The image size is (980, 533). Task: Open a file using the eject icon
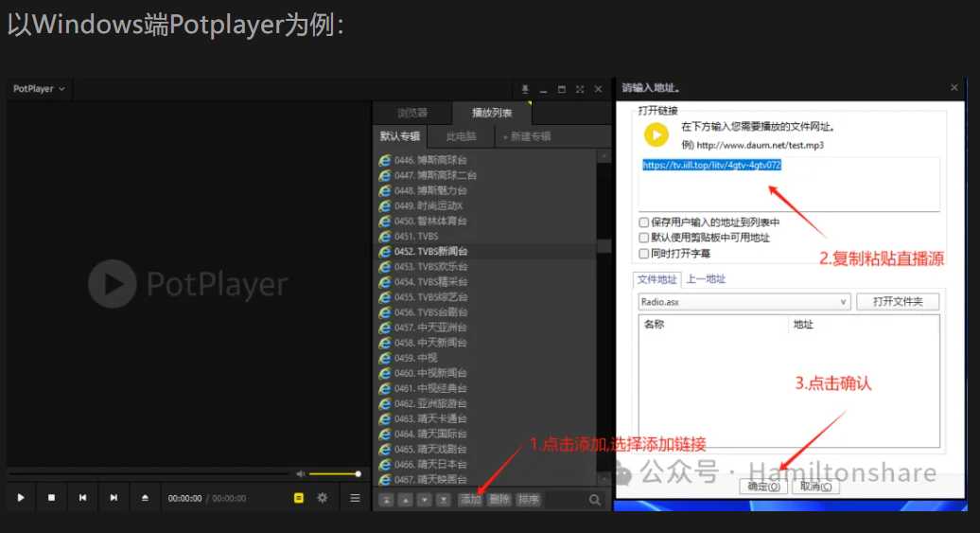(145, 498)
